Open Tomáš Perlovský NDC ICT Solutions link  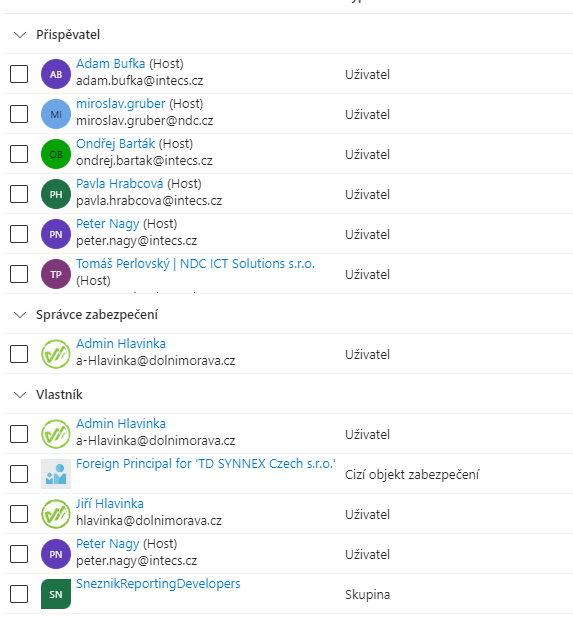coord(195,264)
